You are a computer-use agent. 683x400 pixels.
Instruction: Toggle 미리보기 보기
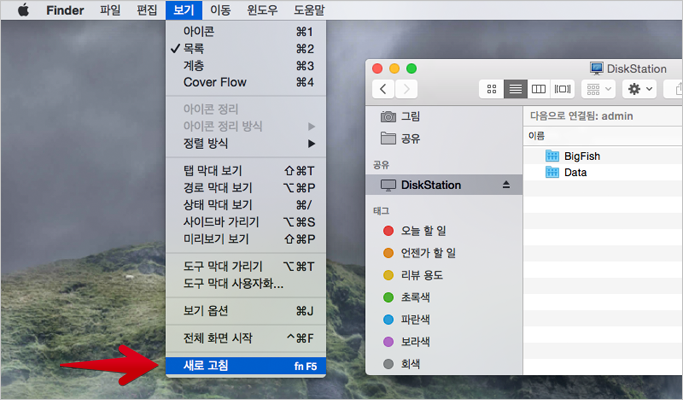[x=246, y=239]
